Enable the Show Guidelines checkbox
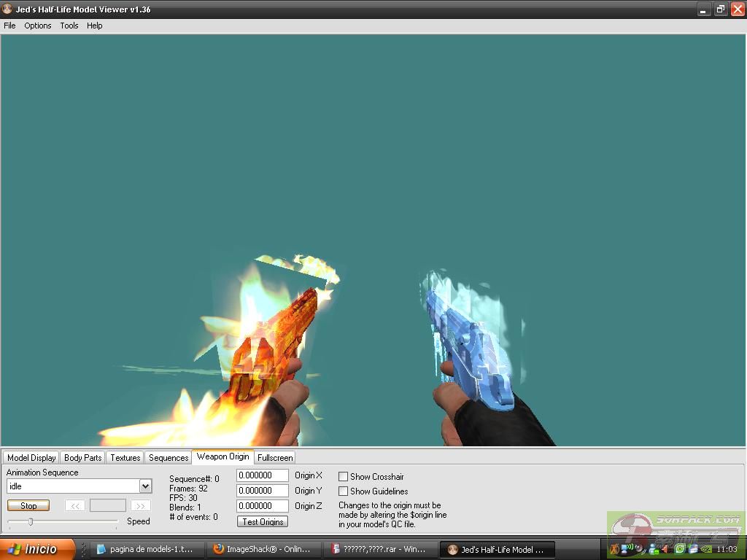Viewport: 747px width, 560px height. (x=343, y=491)
